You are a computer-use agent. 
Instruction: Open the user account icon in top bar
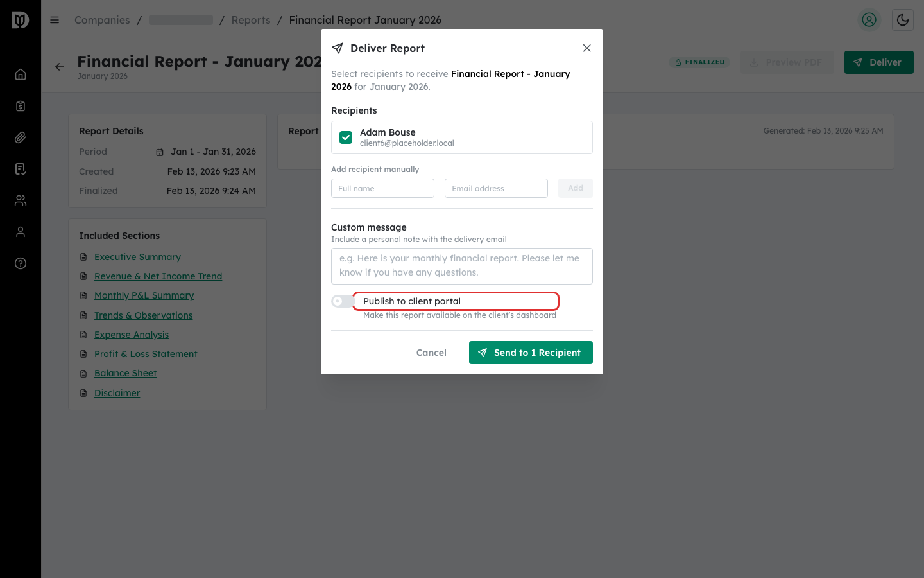869,20
